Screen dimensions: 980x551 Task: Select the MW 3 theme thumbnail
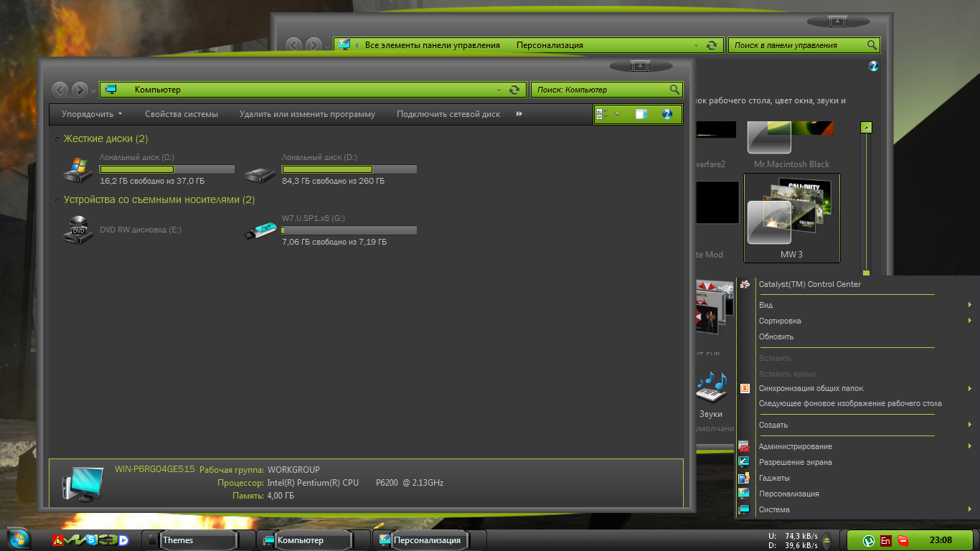point(792,217)
